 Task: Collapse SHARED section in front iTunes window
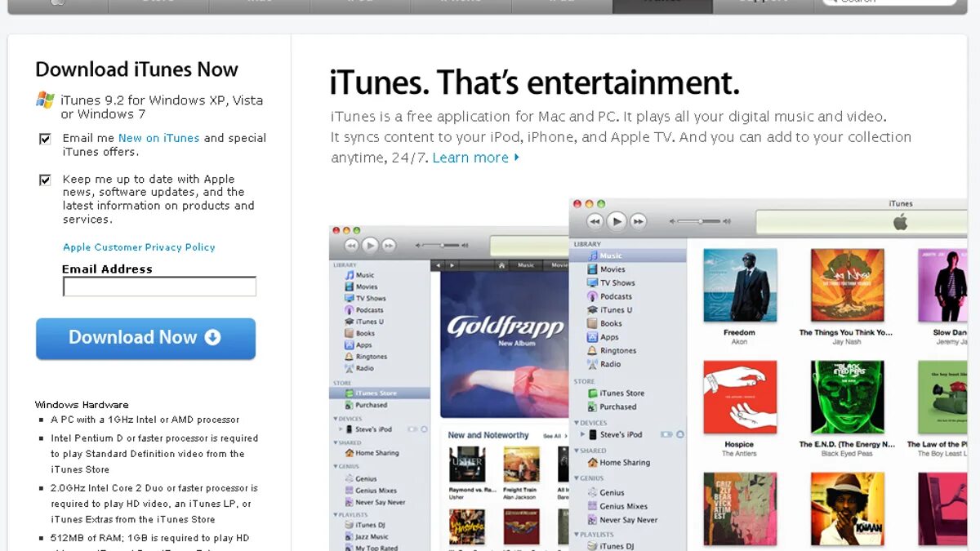[x=575, y=451]
